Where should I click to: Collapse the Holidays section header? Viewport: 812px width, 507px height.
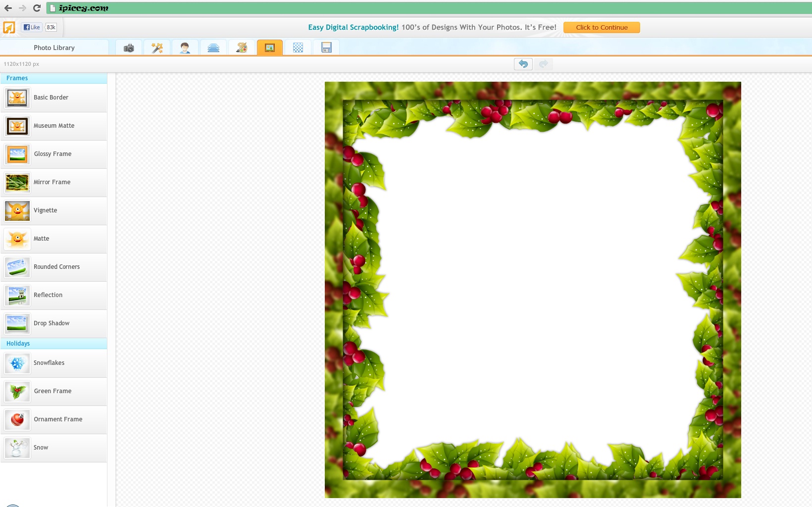(x=53, y=344)
